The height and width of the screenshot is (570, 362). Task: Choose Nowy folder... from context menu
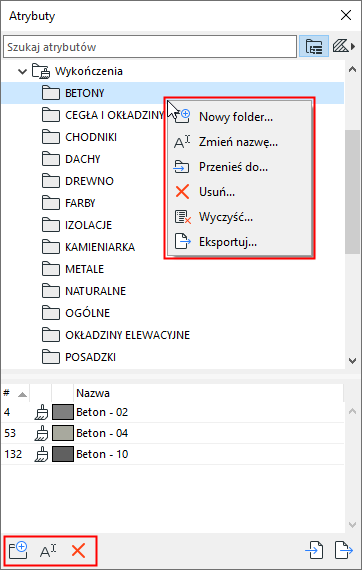(239, 117)
